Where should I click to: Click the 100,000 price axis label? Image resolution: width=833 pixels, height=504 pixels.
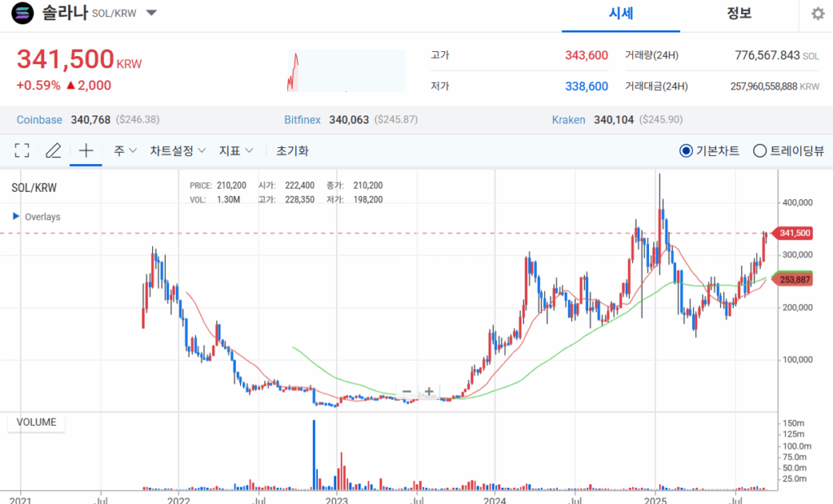[x=797, y=359]
